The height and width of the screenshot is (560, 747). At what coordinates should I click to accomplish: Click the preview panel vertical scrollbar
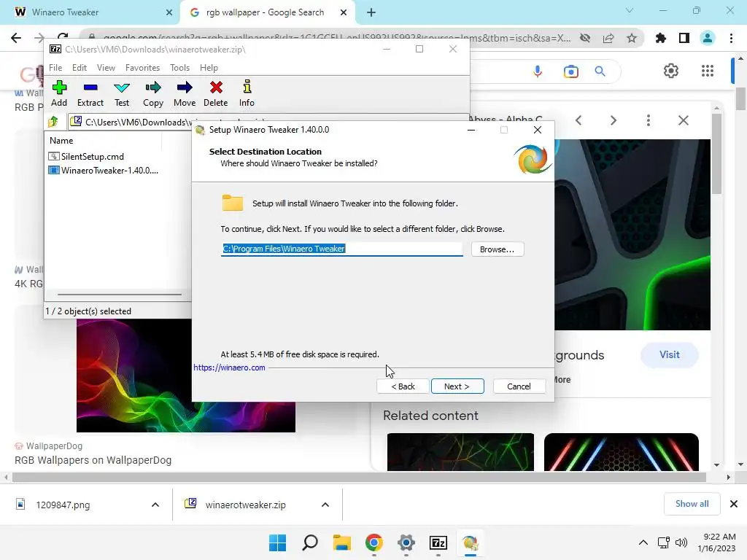click(x=717, y=155)
